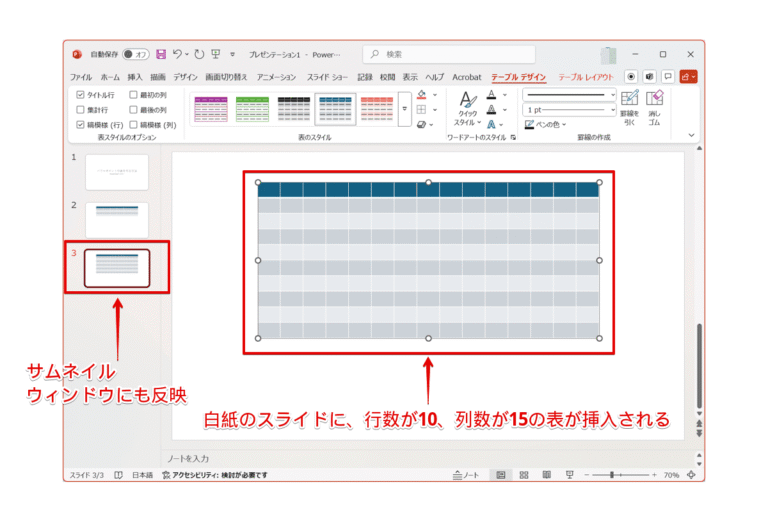768x512 pixels.
Task: Click the 検索 search box
Action: coord(449,54)
